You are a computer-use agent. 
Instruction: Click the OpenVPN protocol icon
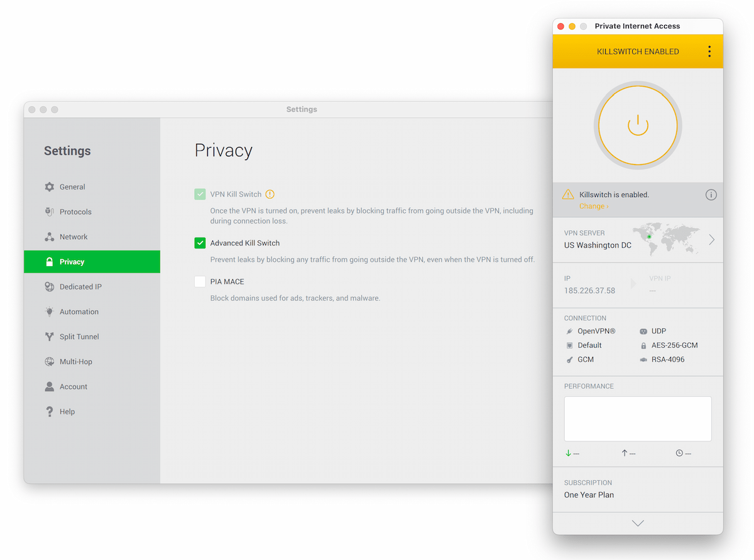tap(569, 331)
